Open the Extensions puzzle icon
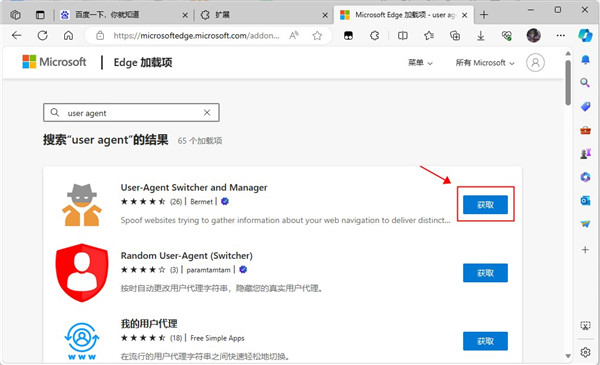The width and height of the screenshot is (600, 365). point(375,36)
